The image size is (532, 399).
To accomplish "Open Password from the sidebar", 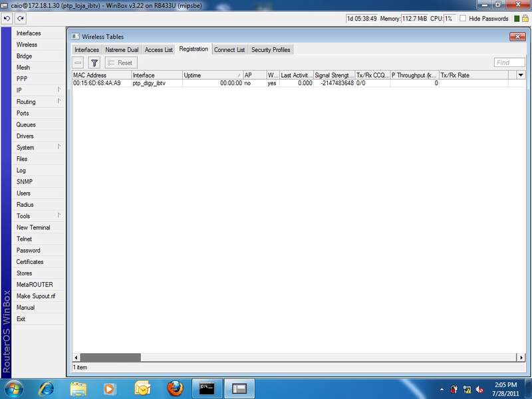I will (28, 251).
